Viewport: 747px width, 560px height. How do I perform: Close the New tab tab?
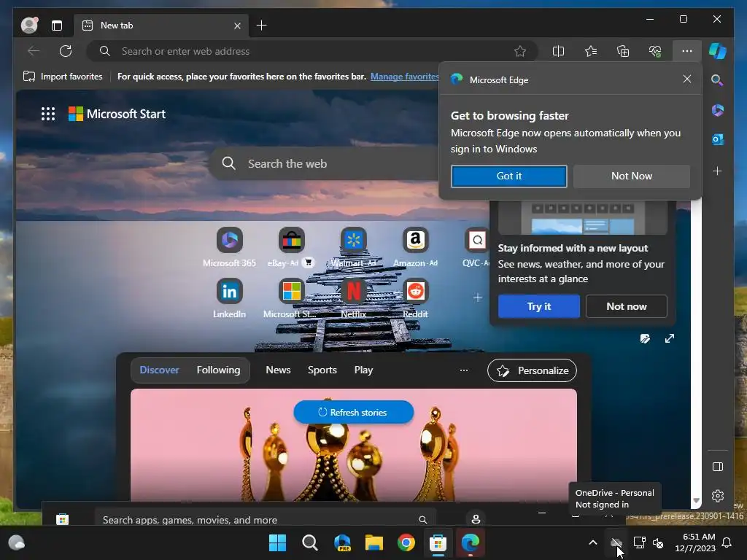[237, 26]
